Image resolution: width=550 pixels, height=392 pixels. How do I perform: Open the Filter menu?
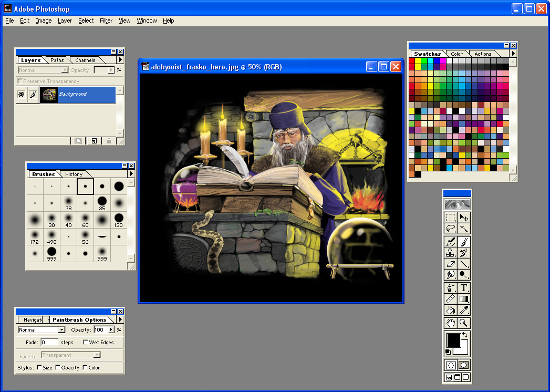[x=106, y=20]
